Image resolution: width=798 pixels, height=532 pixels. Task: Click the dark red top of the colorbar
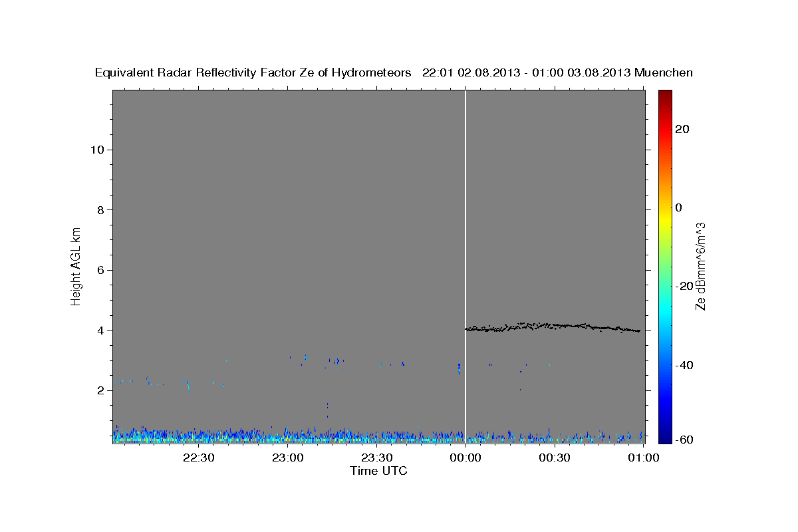tap(665, 96)
